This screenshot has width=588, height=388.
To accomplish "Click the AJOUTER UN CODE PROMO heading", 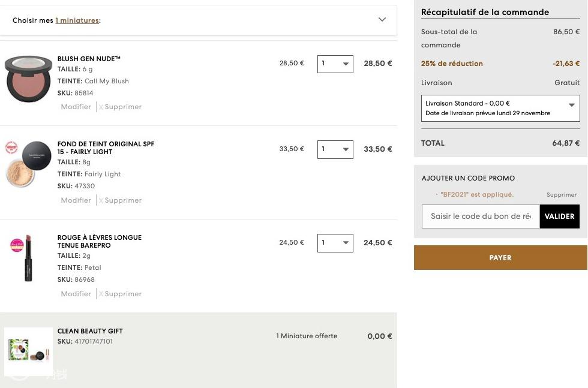I will pyautogui.click(x=469, y=179).
